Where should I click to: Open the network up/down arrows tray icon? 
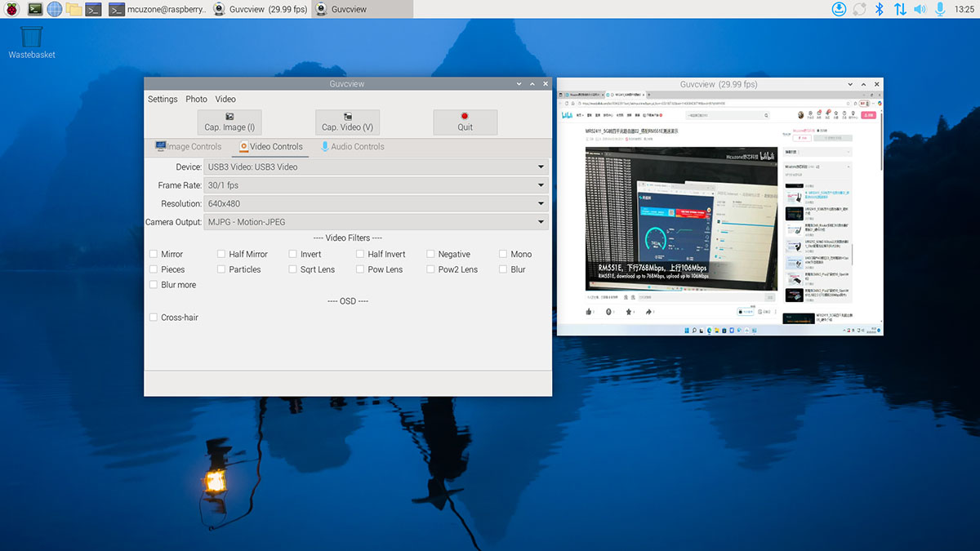click(900, 9)
